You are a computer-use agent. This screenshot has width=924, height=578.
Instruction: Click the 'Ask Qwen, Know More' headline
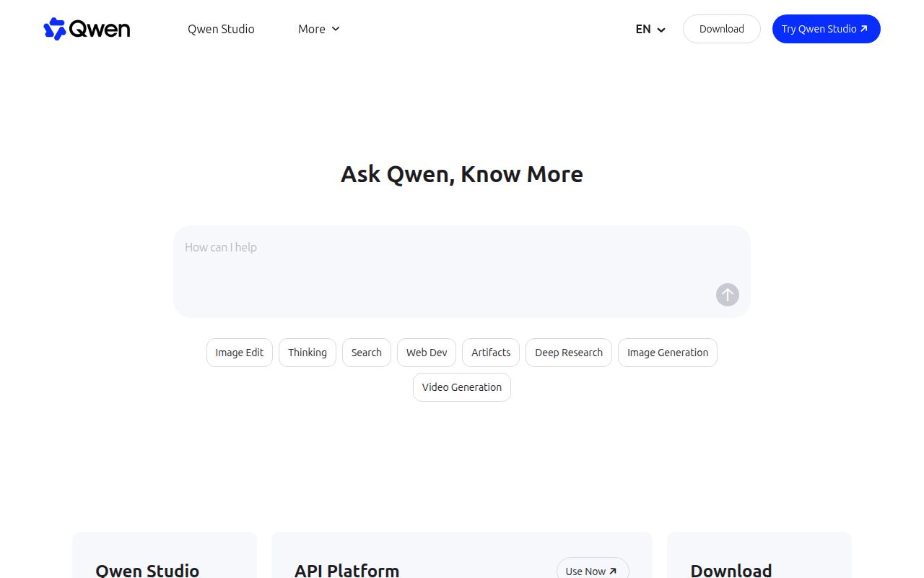(462, 174)
